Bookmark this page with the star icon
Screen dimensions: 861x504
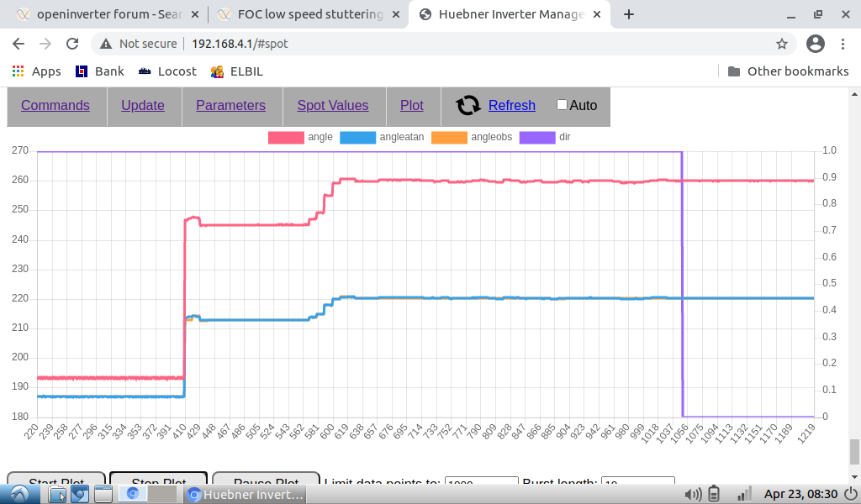pos(781,44)
